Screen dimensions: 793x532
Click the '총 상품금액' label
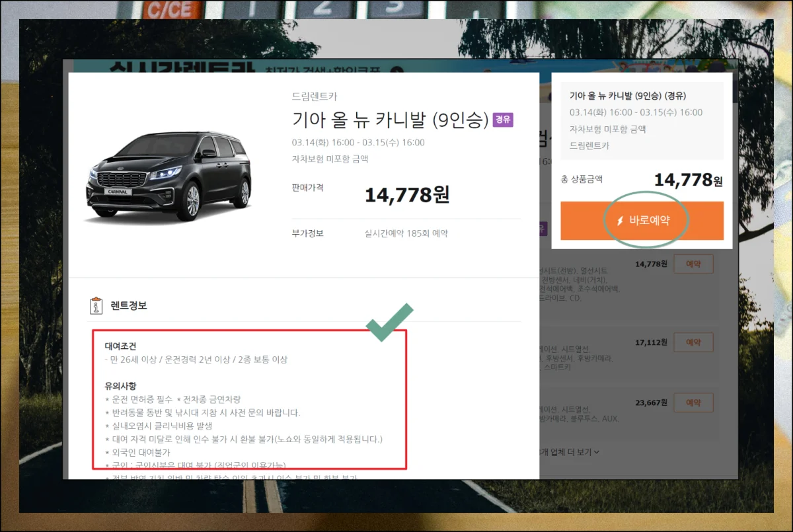(x=582, y=179)
